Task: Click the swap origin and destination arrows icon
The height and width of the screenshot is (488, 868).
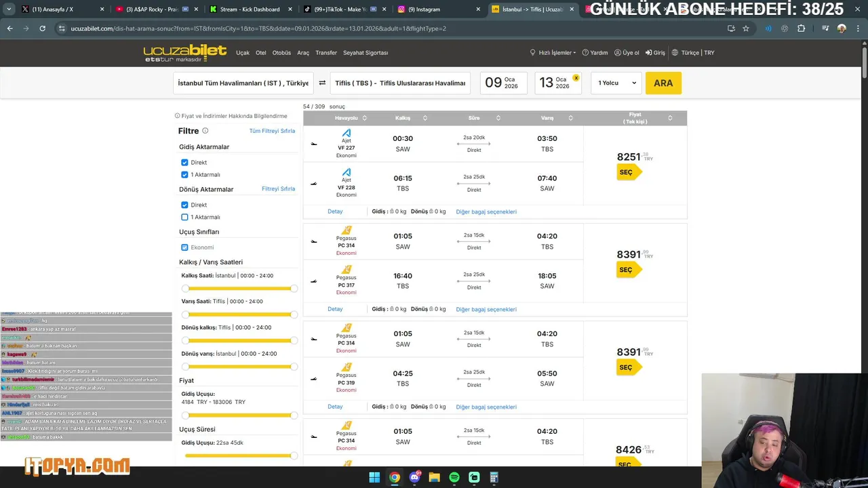Action: pos(322,83)
